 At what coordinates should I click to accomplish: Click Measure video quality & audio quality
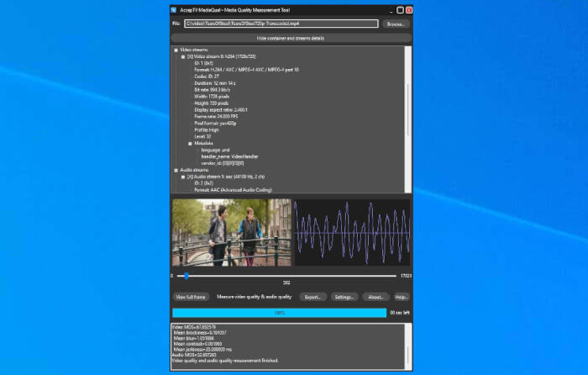coord(254,297)
